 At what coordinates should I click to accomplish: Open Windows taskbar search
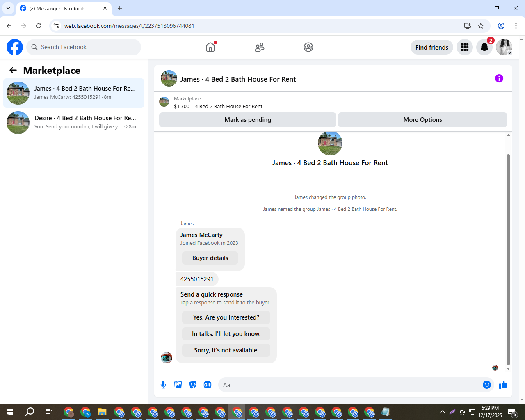[30, 412]
